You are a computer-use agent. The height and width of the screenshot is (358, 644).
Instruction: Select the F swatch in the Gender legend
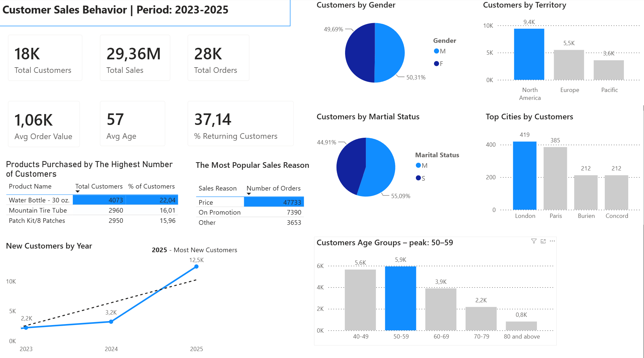[x=436, y=64]
